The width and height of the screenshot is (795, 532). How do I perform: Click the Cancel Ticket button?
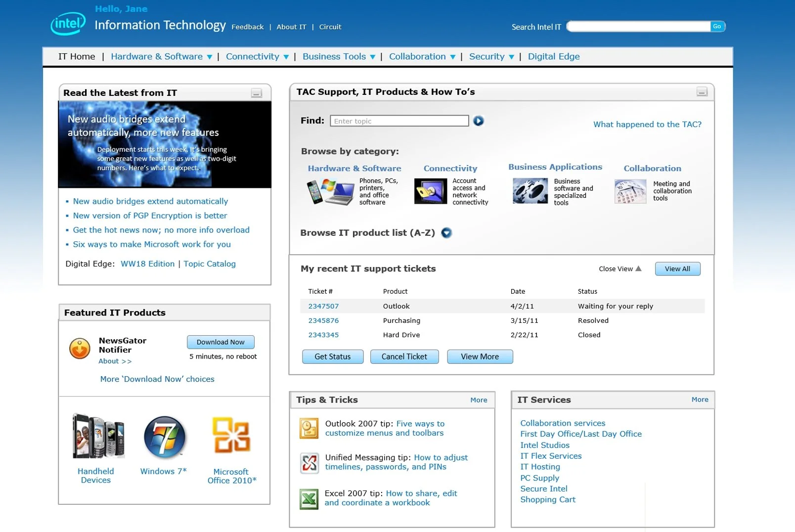(404, 356)
